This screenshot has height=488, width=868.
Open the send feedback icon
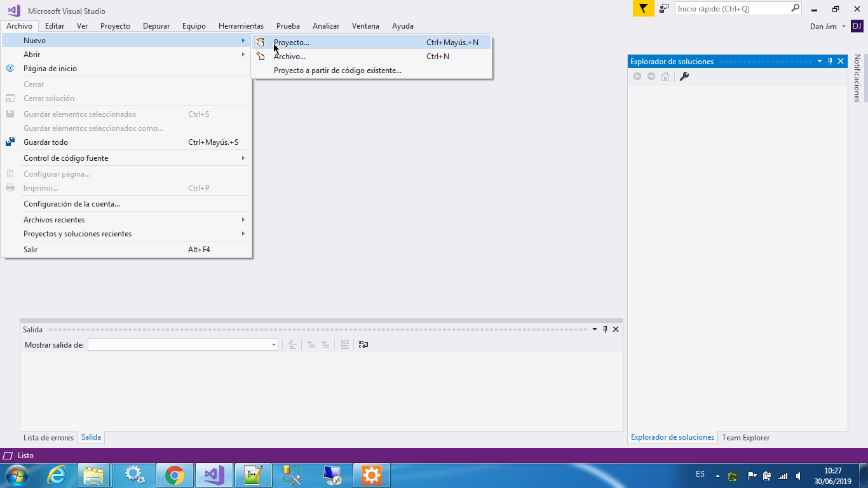(x=664, y=9)
